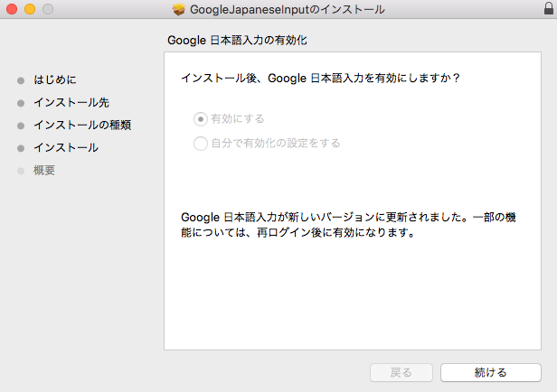Select the 有効にする radio button
Viewport: 557px width, 392px height.
[200, 119]
